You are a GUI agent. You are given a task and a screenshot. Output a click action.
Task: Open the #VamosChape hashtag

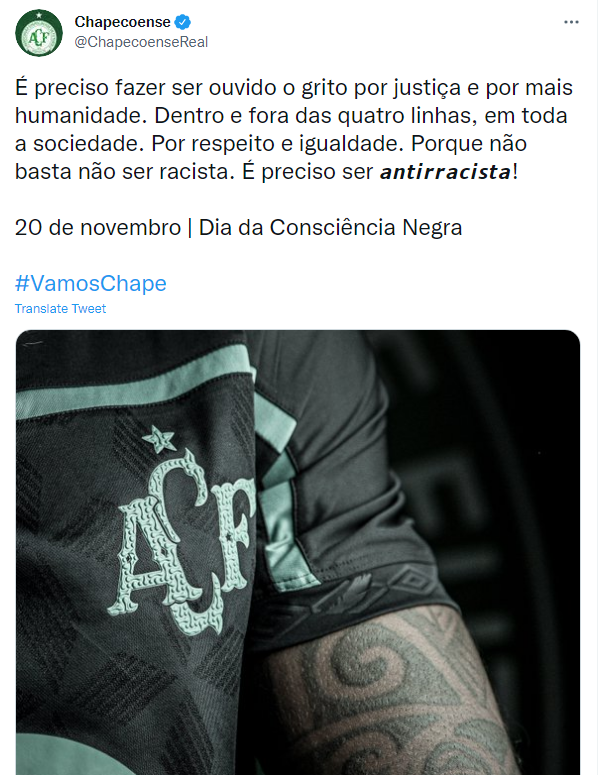click(90, 284)
